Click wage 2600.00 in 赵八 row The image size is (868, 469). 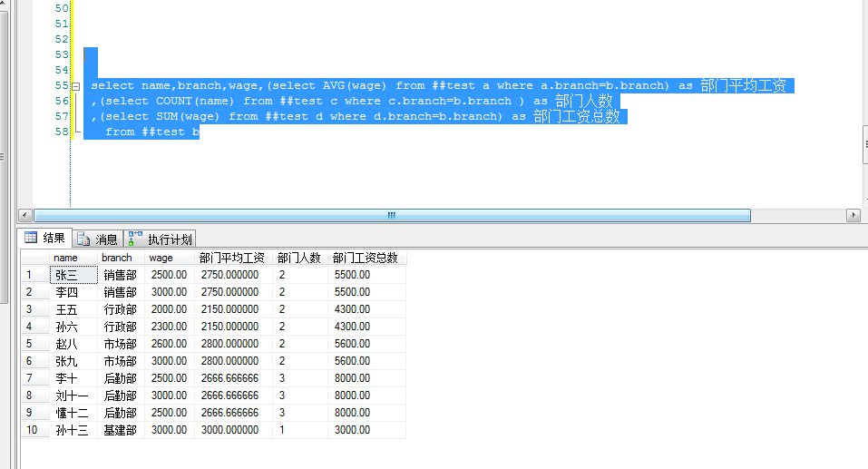tap(170, 344)
